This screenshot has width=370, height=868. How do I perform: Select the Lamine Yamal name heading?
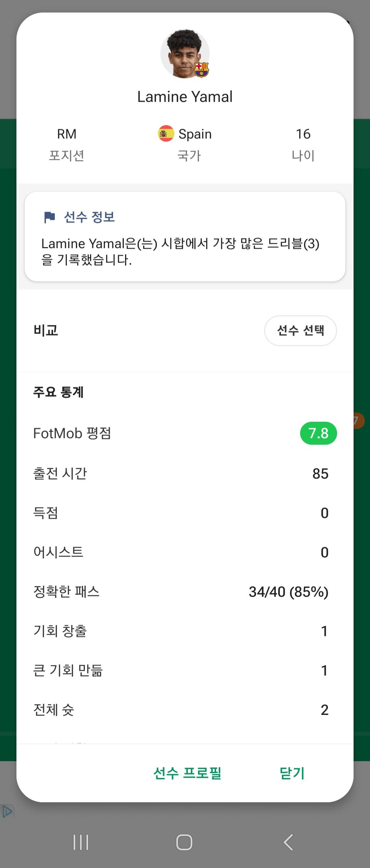pyautogui.click(x=185, y=97)
